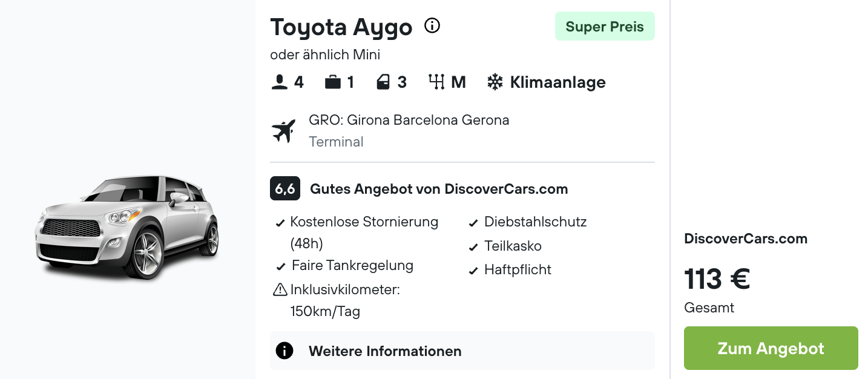868x379 pixels.
Task: Open the silver car thumbnail image
Action: point(127,227)
